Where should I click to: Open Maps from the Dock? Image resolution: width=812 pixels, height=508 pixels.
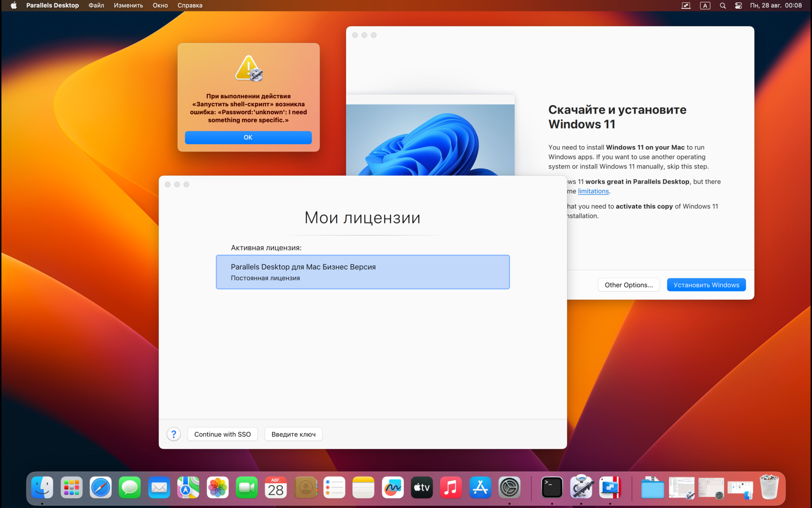188,487
